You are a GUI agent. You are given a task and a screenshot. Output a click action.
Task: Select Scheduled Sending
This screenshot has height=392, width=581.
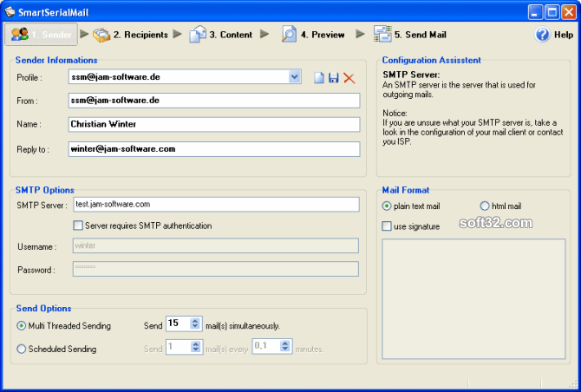coord(21,349)
